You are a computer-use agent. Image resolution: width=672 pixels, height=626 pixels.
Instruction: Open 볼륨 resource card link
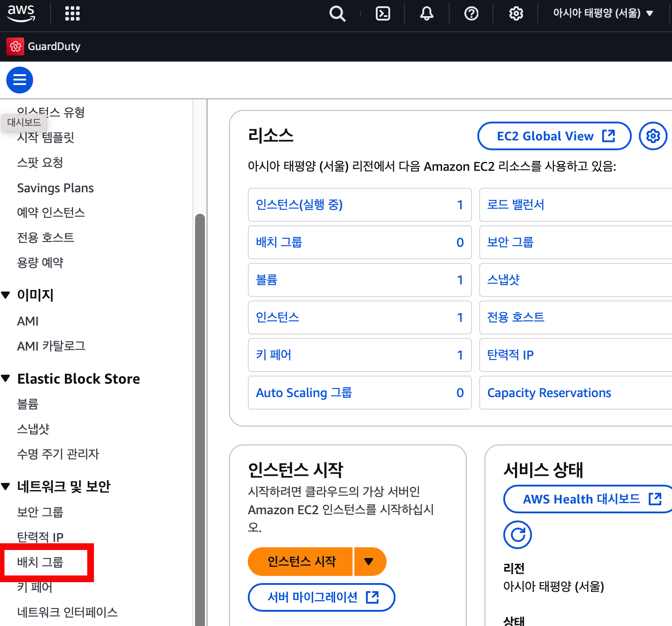pos(267,280)
